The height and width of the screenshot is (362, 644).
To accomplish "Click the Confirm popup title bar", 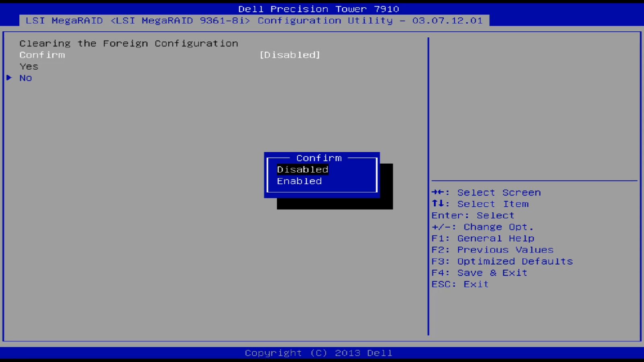I will tap(319, 158).
